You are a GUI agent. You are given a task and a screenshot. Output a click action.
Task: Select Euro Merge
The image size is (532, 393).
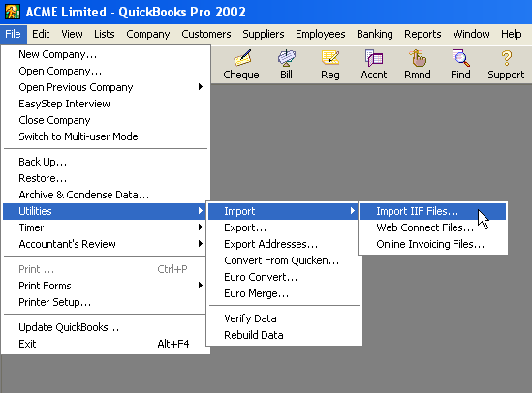click(x=284, y=293)
